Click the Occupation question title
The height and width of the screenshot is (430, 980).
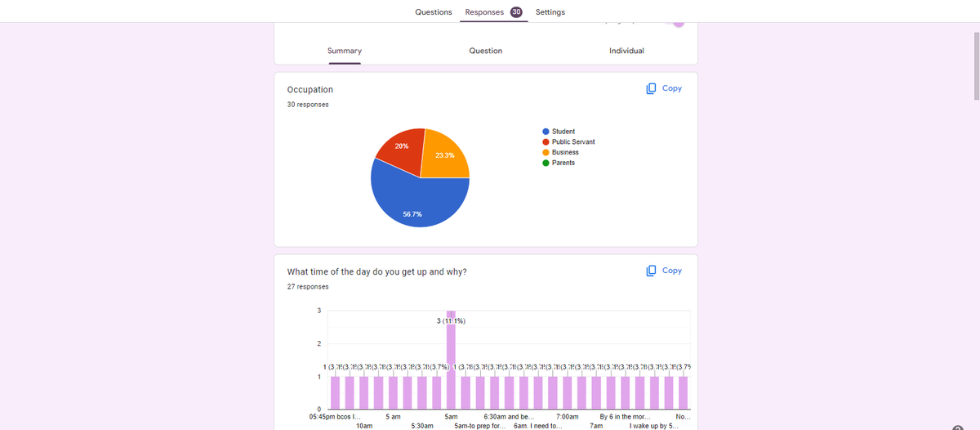310,89
